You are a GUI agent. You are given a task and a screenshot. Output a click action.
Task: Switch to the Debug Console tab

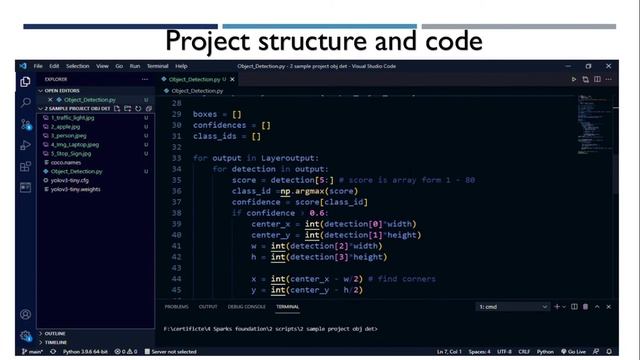pos(247,307)
